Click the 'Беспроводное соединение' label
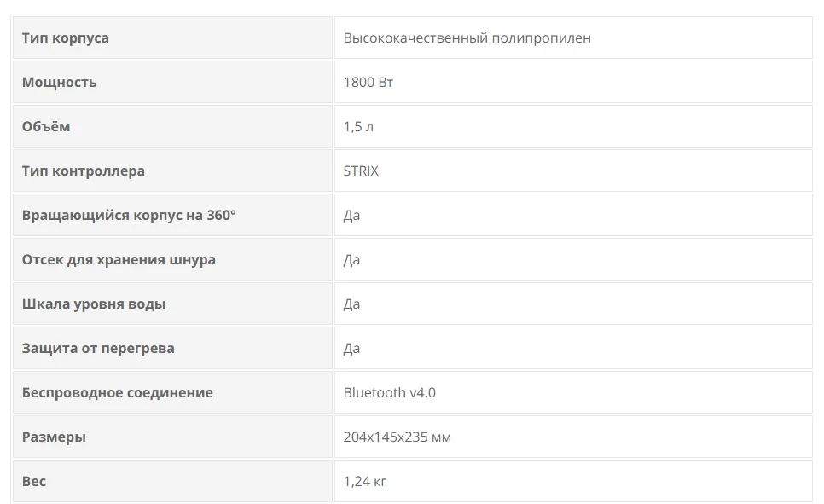Viewport: 824px width, 504px height. tap(118, 392)
